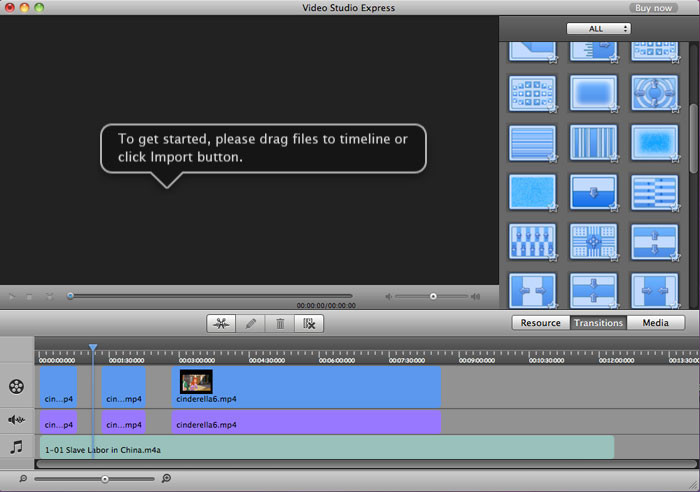Toggle favorite star on speckled dissolve transition
The height and width of the screenshot is (492, 700).
[x=553, y=208]
